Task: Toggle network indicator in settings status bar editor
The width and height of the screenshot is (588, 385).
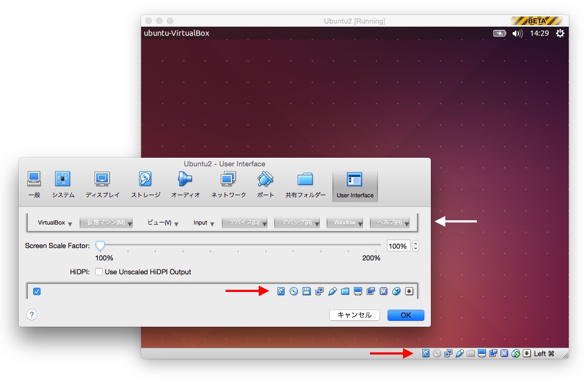Action: 319,291
